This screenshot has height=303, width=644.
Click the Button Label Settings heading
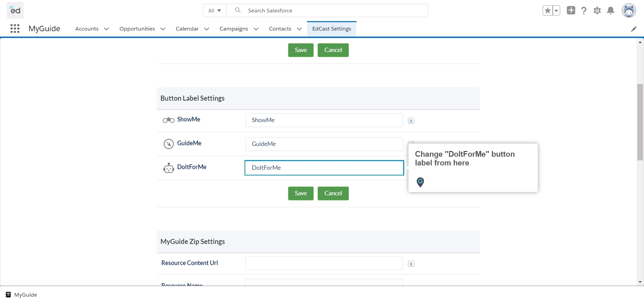point(193,98)
